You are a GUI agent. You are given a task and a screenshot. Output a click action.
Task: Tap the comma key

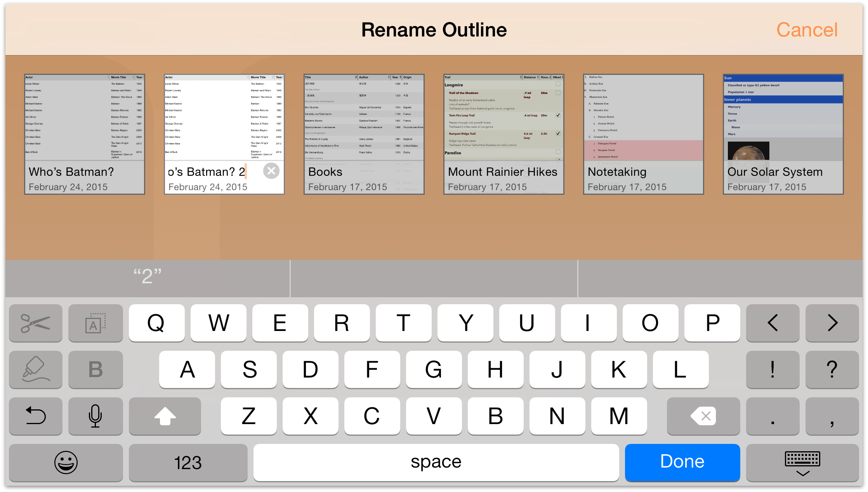pos(832,416)
